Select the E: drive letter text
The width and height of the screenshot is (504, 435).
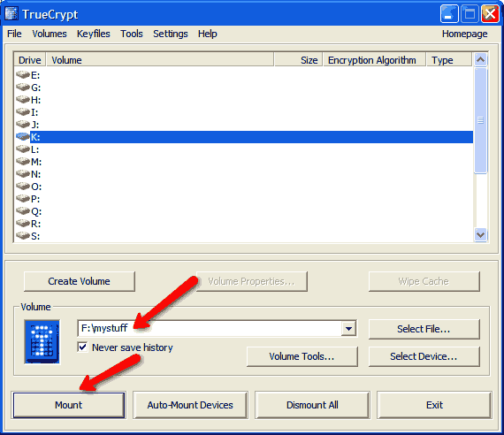(x=35, y=75)
